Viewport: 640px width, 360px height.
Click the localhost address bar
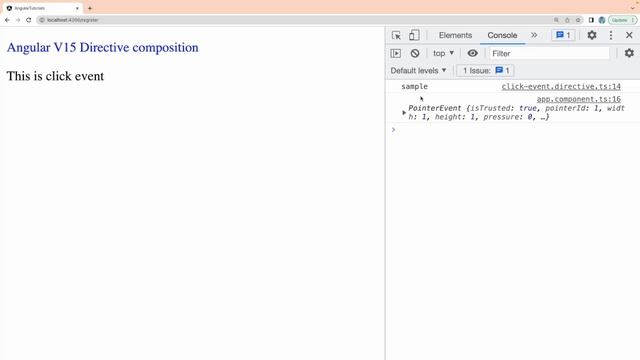[x=294, y=20]
